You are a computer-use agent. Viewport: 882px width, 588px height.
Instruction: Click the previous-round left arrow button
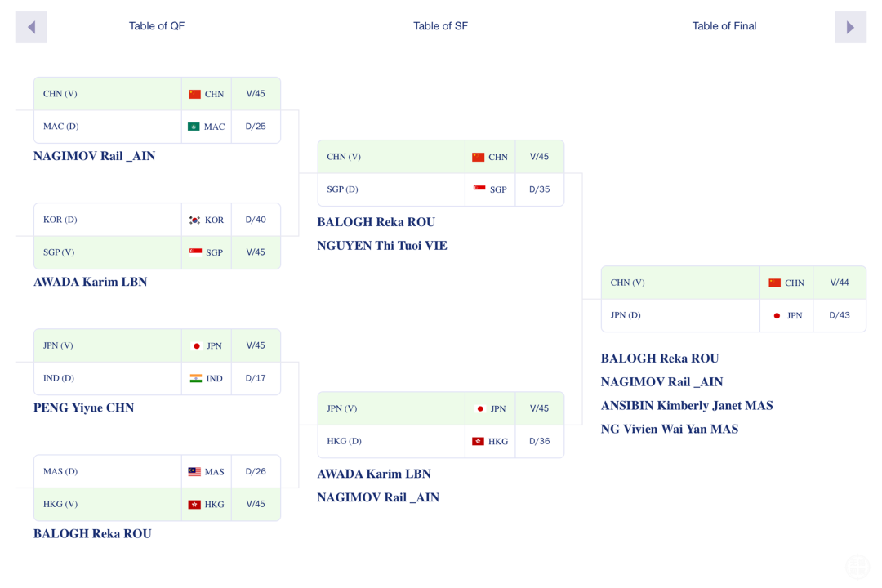pyautogui.click(x=31, y=27)
